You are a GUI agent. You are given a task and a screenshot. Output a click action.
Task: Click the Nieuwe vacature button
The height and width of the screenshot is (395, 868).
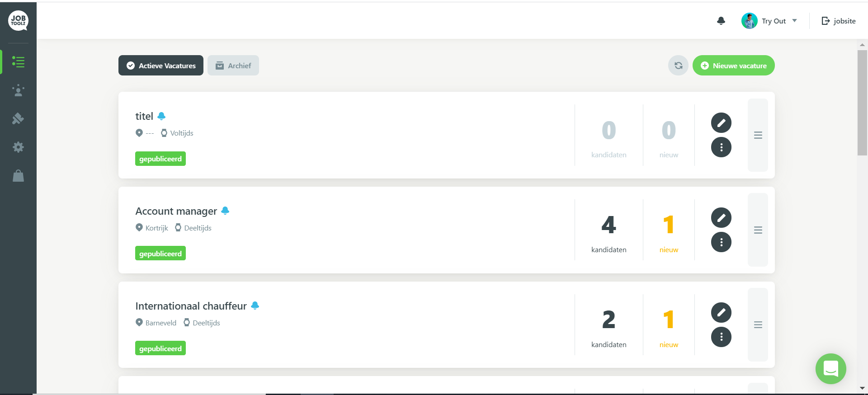point(733,66)
